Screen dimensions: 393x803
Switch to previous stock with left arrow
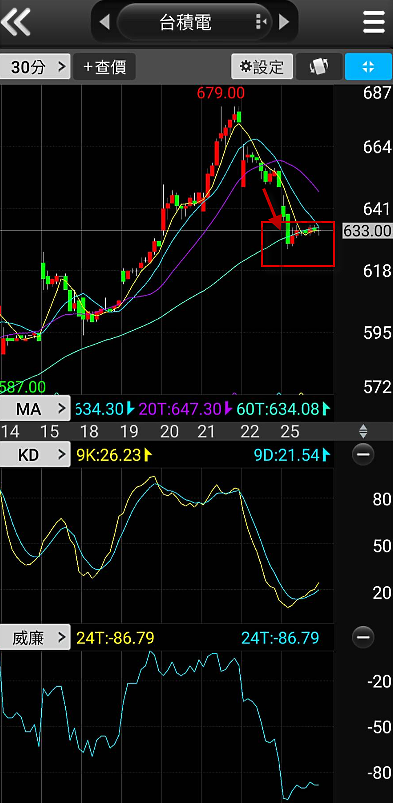pyautogui.click(x=105, y=22)
